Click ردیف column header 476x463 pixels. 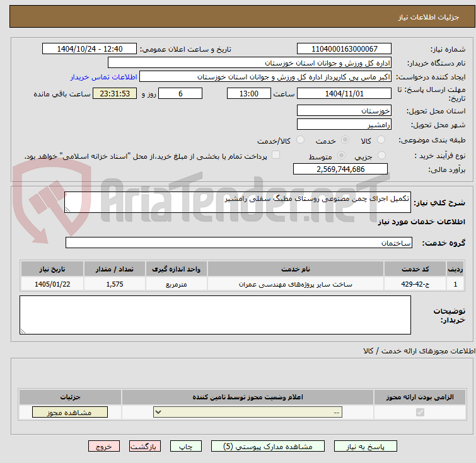pyautogui.click(x=455, y=269)
